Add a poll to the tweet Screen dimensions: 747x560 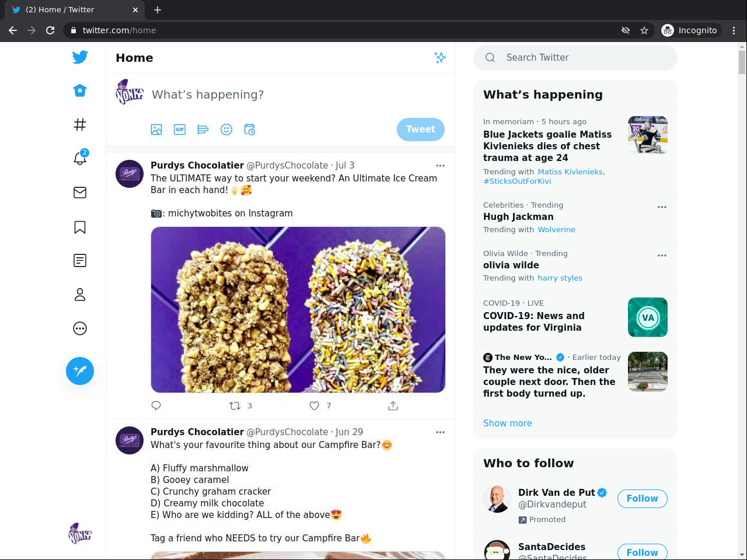203,129
